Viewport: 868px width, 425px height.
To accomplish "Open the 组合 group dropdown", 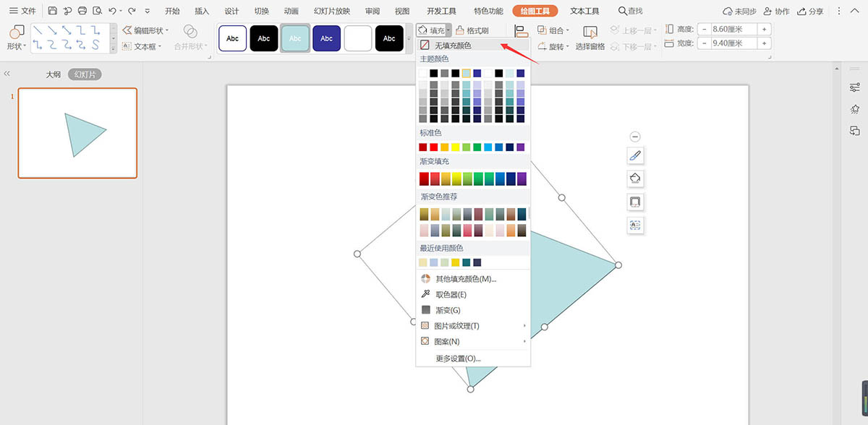I will coord(554,30).
